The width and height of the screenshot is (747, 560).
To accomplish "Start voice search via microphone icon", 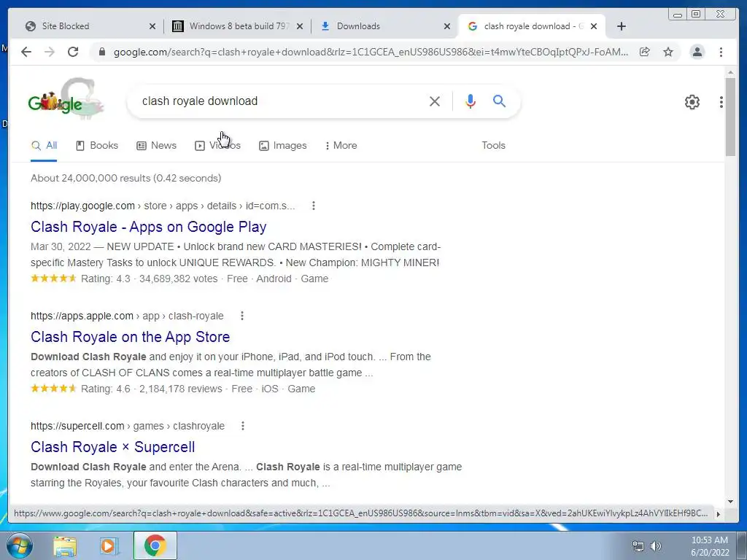I will pos(471,101).
